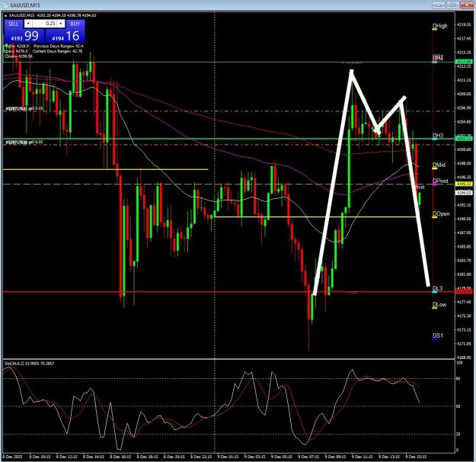Click the Current Days Range text
This screenshot has height=462, width=476.
[x=58, y=51]
